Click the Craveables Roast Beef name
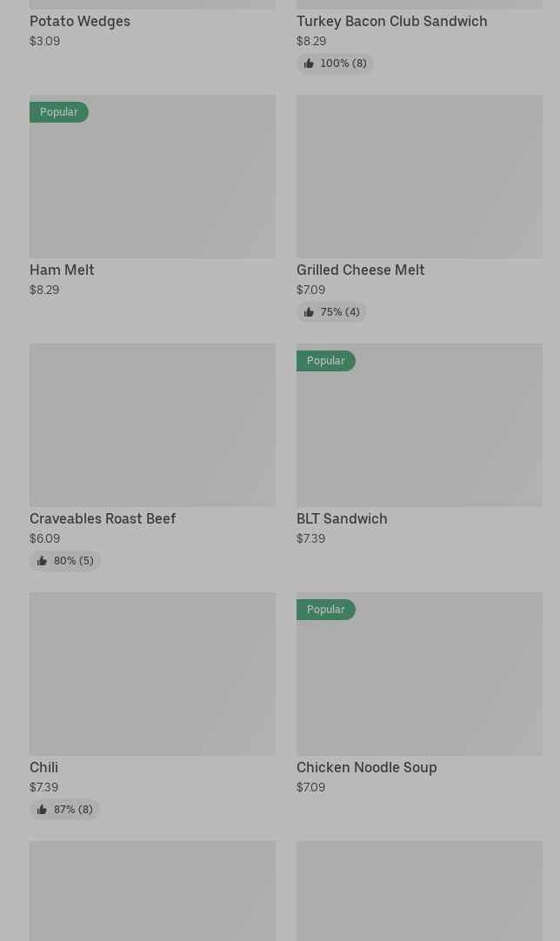 [x=103, y=518]
